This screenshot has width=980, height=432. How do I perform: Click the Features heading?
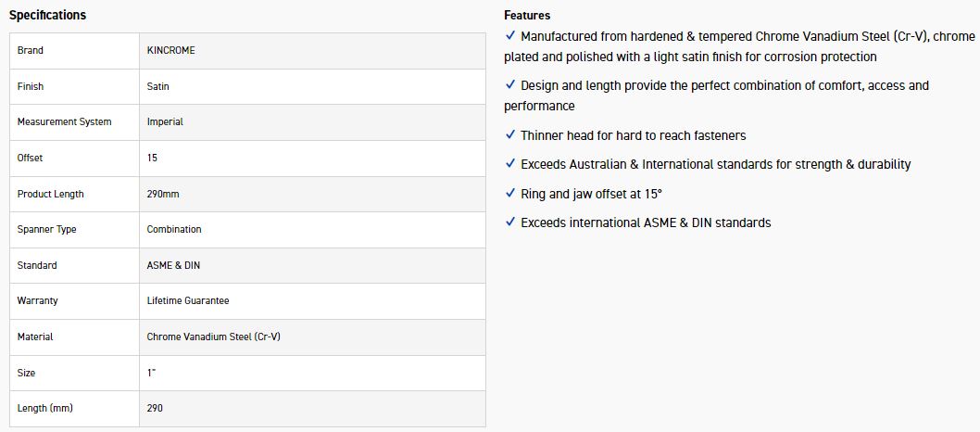(x=527, y=15)
